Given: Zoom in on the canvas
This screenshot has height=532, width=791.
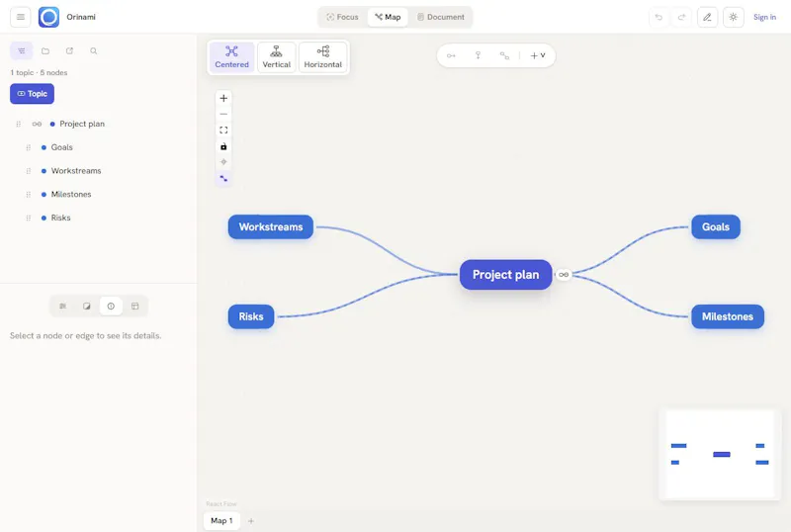Looking at the screenshot, I should 223,99.
